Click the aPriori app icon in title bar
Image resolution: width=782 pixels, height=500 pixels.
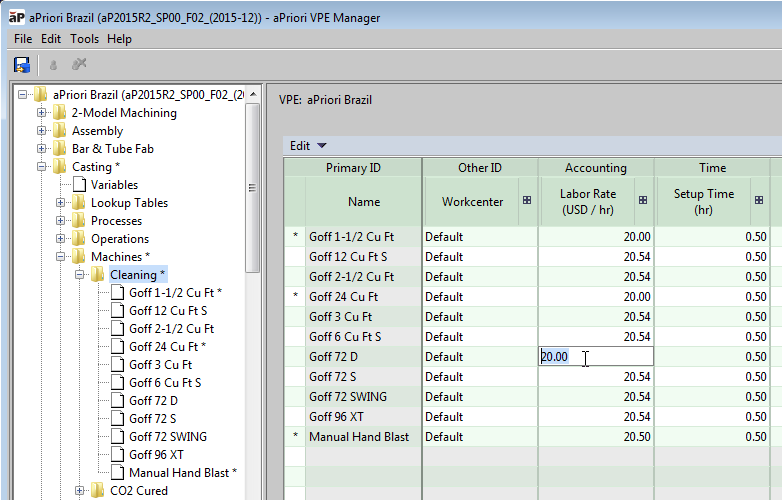click(x=16, y=16)
